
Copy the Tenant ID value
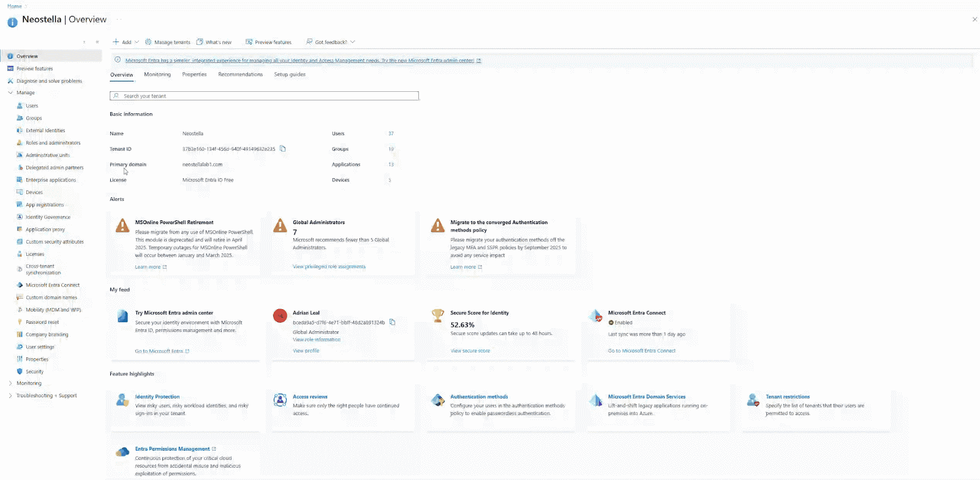[x=283, y=149]
